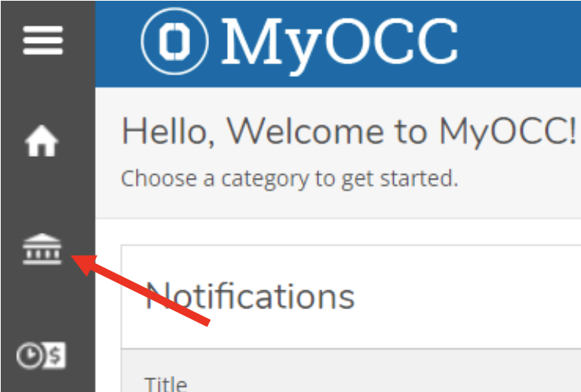The width and height of the screenshot is (581, 392).
Task: Click the circular MyOCC logo emblem
Action: (175, 41)
